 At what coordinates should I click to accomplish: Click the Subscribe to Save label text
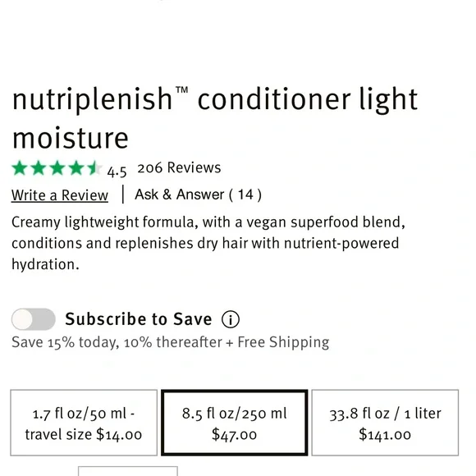pyautogui.click(x=139, y=319)
